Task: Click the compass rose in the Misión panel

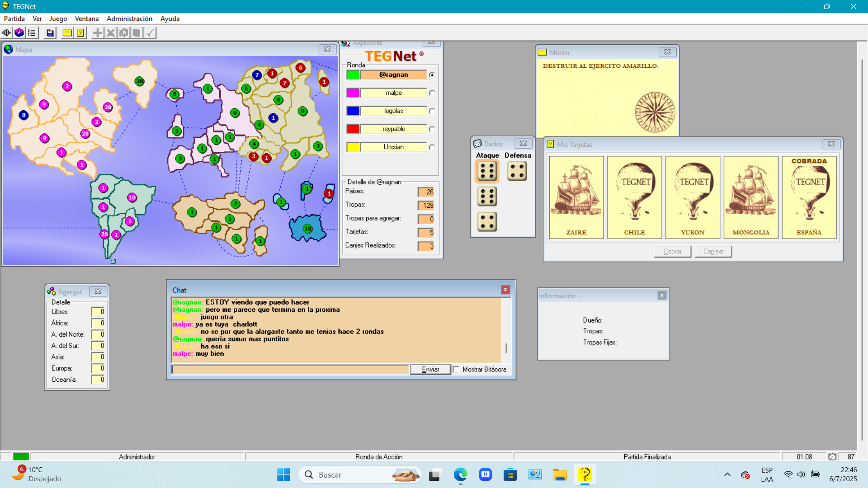Action: 655,112
